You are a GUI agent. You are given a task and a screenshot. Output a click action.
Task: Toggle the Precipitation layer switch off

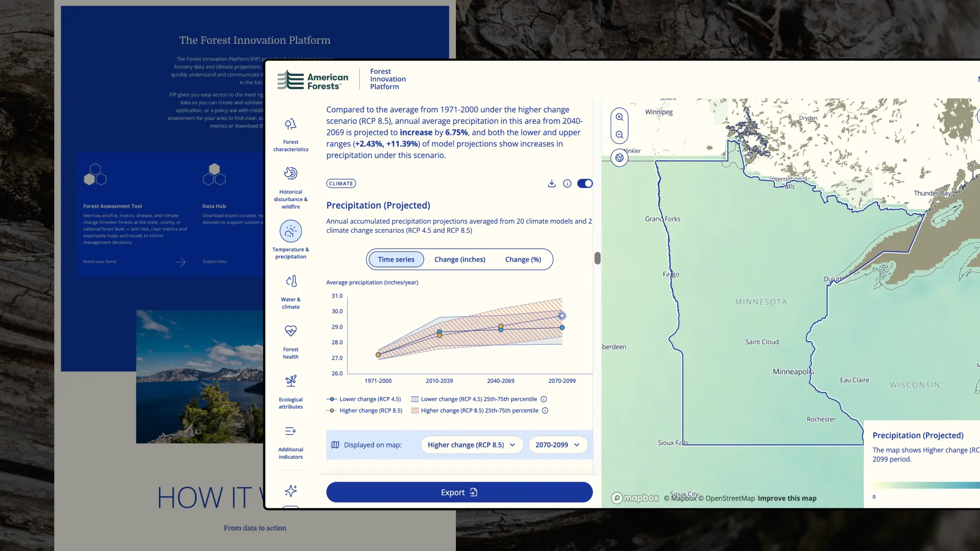[x=585, y=183]
